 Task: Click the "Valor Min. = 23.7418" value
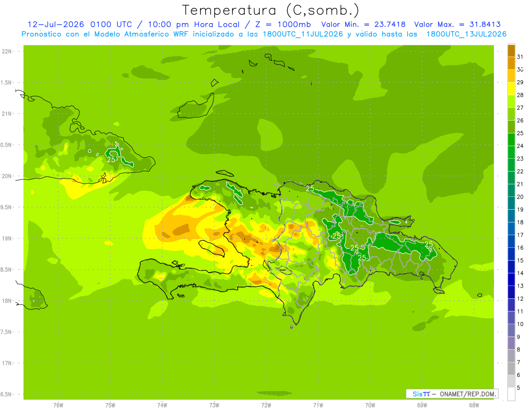coord(364,24)
